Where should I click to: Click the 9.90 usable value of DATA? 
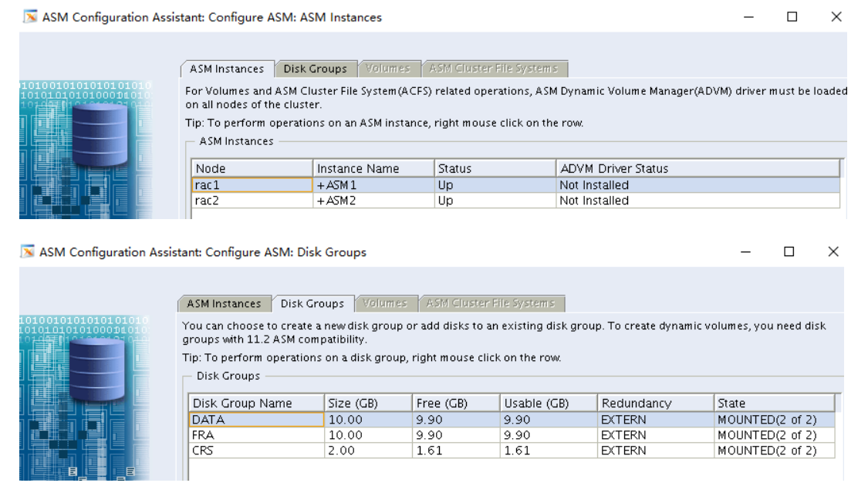(x=549, y=420)
